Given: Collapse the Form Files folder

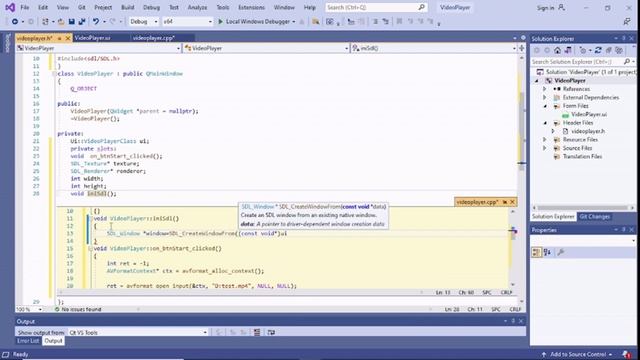Looking at the screenshot, I should 545,106.
